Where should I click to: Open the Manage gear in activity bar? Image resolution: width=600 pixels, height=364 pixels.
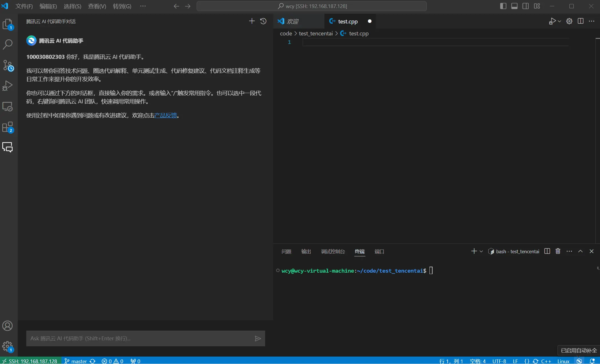point(8,347)
